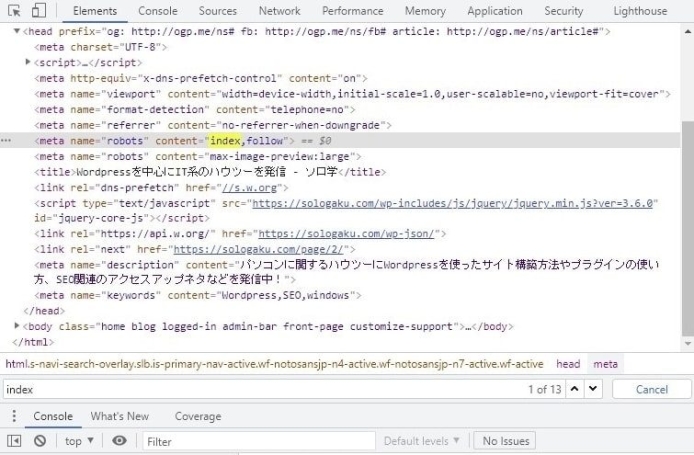This screenshot has width=694, height=455.
Task: Go to next search result
Action: pyautogui.click(x=593, y=389)
